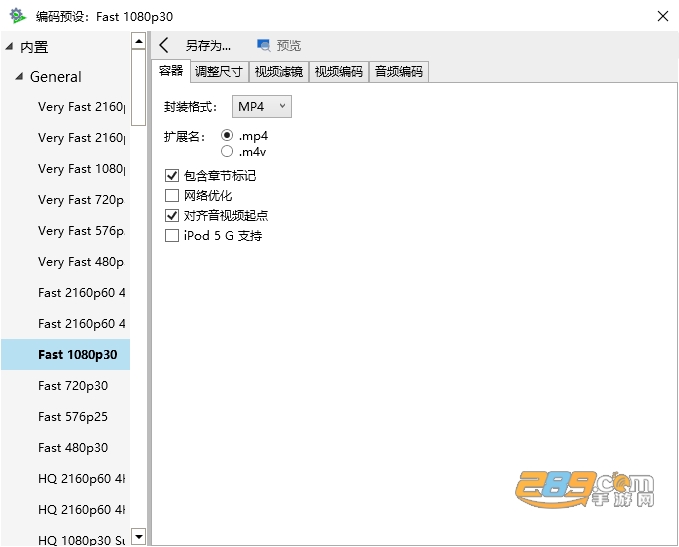
Task: Uncheck 对齐音视频起点 checkbox
Action: pyautogui.click(x=172, y=215)
